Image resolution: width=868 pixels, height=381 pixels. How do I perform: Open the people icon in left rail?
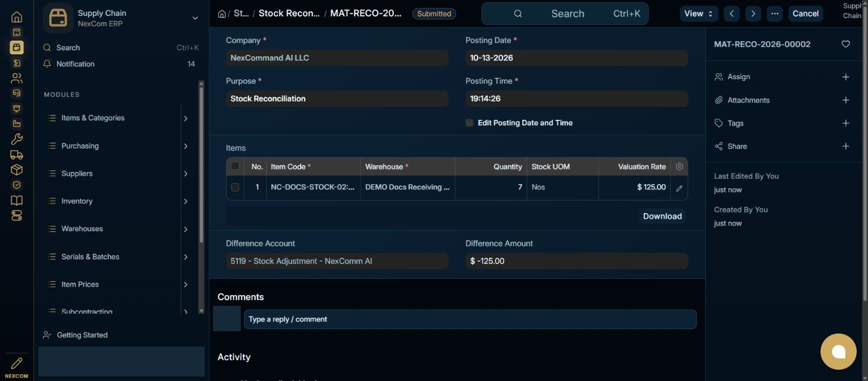[x=16, y=78]
